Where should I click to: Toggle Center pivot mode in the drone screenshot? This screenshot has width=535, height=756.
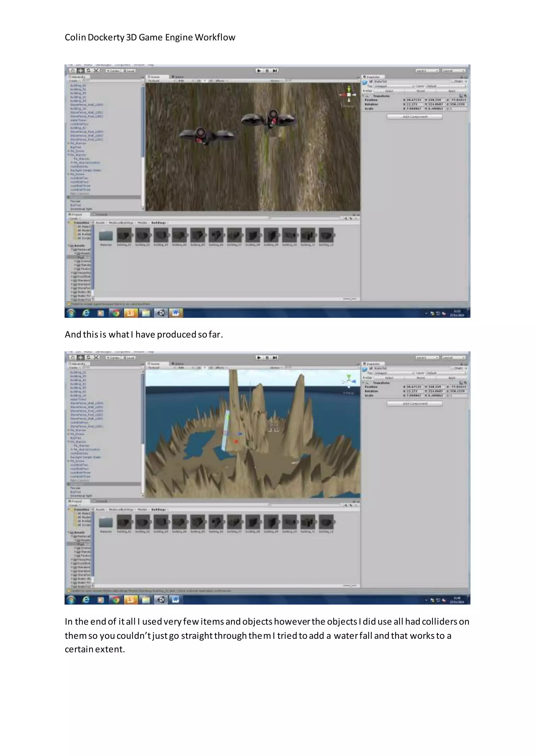click(x=113, y=71)
